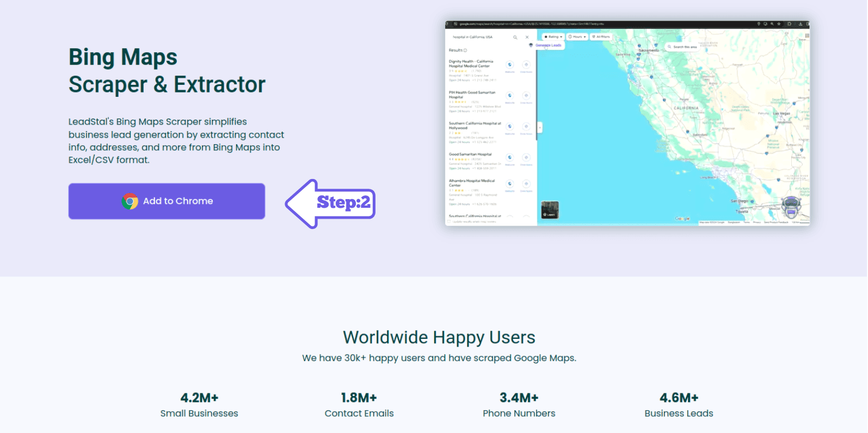Screen dimensions: 868x433
Task: Click Directions icon for Southern California Hospital at Hollywood
Action: click(x=526, y=126)
